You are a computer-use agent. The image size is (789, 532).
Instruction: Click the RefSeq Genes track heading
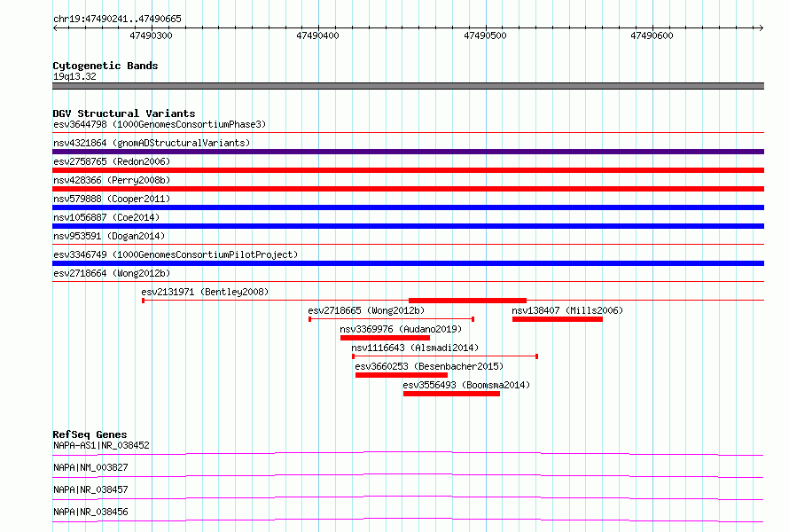[90, 434]
